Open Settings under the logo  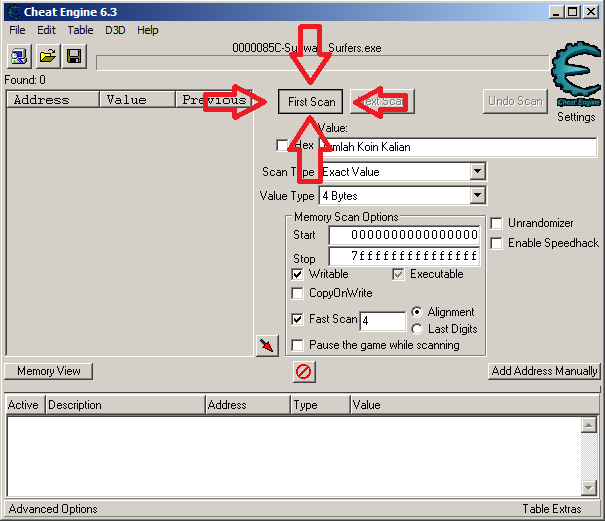coord(576,117)
